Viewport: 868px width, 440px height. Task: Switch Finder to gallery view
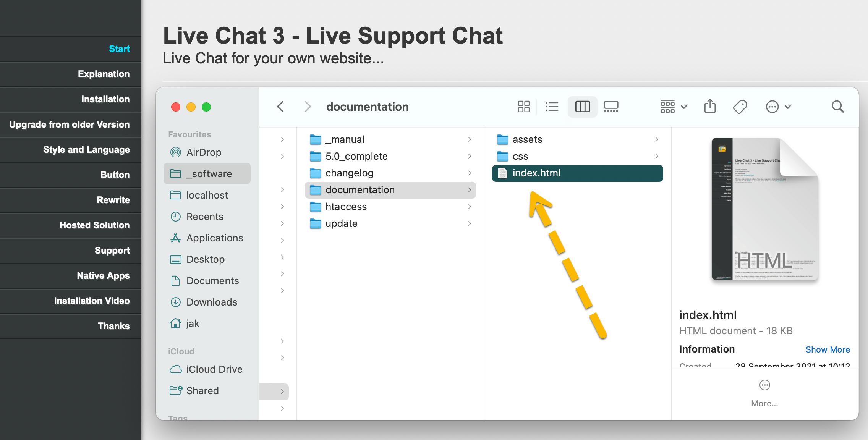tap(611, 107)
